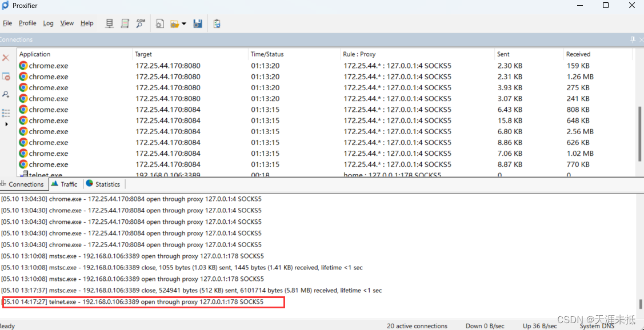Viewport: 644px width, 330px height.
Task: Select the 770 KB received cell
Action: coord(578,164)
